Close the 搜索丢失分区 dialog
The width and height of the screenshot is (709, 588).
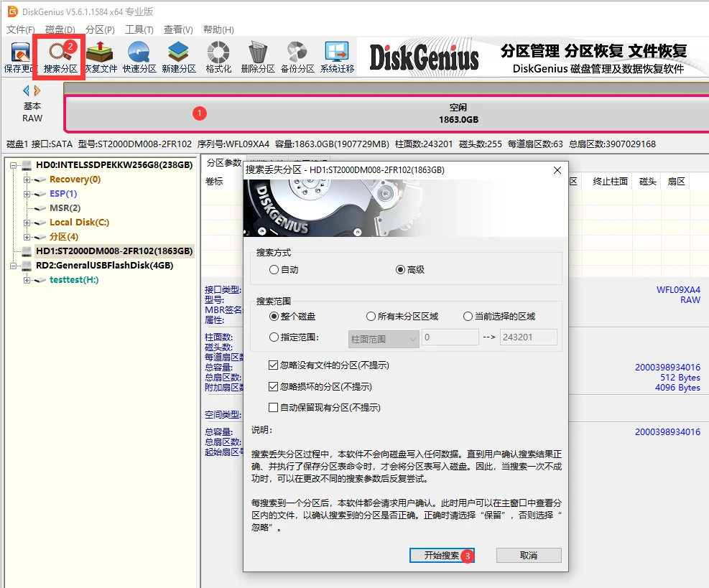[557, 170]
